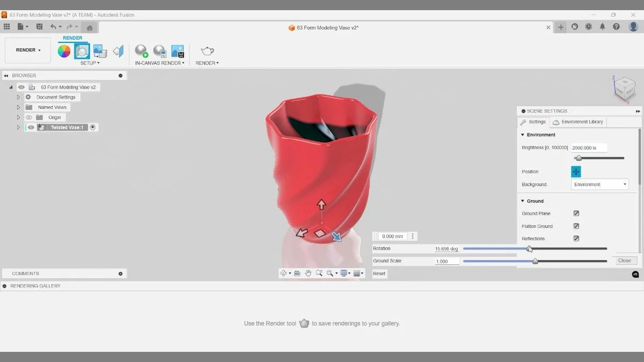Select the Scene Settings tool in SETUP
The image size is (644, 362).
coord(82,50)
